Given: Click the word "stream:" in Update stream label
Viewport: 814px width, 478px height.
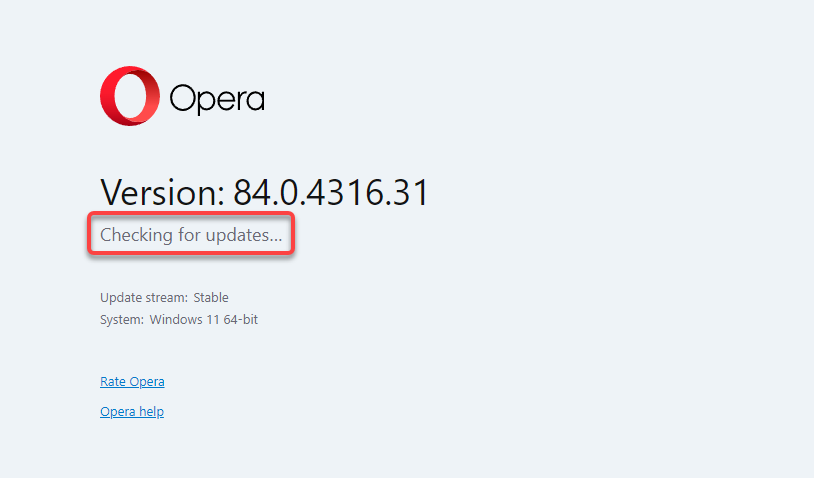Looking at the screenshot, I should [x=166, y=298].
